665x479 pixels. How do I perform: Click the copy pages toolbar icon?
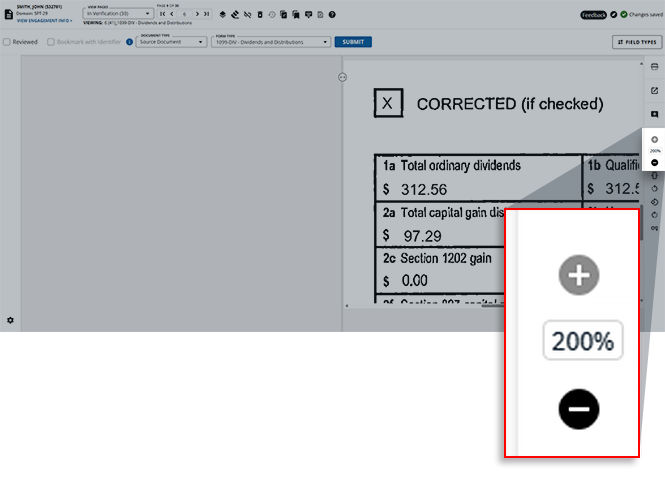pos(284,14)
